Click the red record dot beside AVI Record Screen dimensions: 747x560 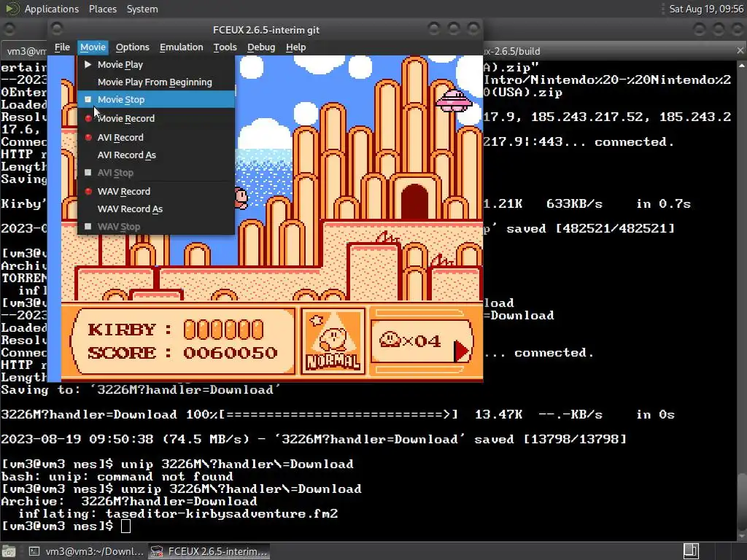[x=88, y=137]
